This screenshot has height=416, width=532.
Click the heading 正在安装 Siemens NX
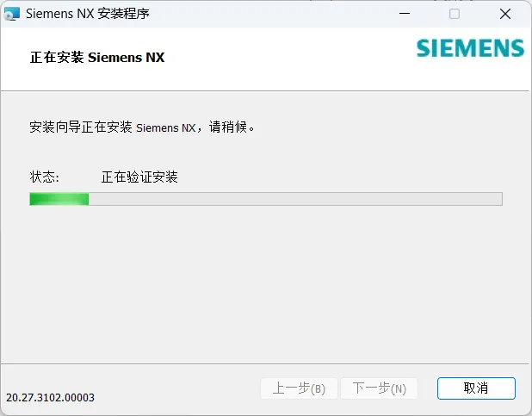(97, 58)
